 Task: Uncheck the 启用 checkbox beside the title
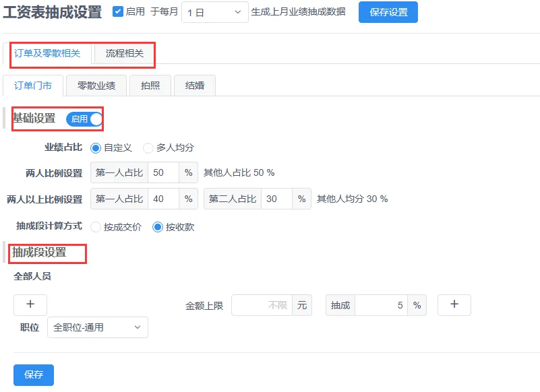pos(118,12)
